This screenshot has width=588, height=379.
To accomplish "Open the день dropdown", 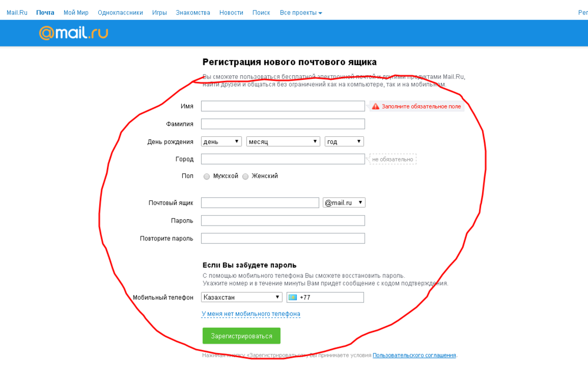I will point(221,142).
